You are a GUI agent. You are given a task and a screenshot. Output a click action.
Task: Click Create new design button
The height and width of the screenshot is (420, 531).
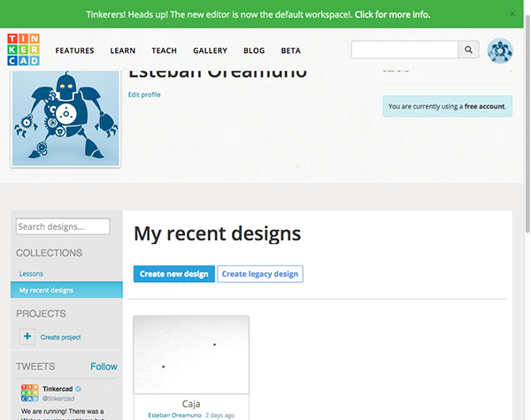174,274
